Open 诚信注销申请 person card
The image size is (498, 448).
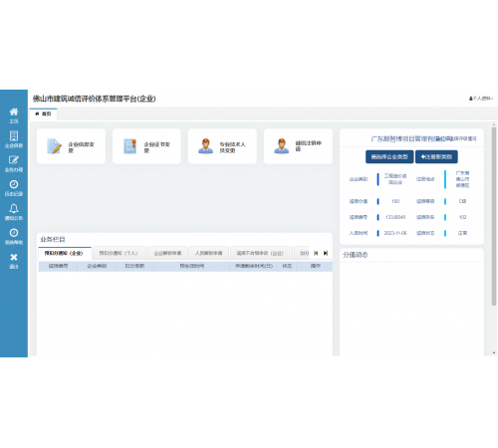pos(298,146)
